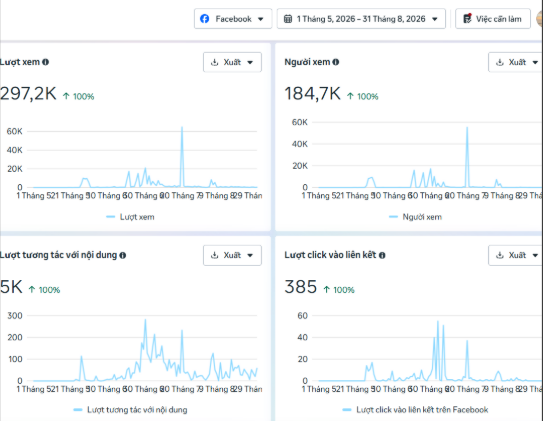Toggle the Lượt xem legend entry
The width and height of the screenshot is (543, 421).
click(x=131, y=217)
